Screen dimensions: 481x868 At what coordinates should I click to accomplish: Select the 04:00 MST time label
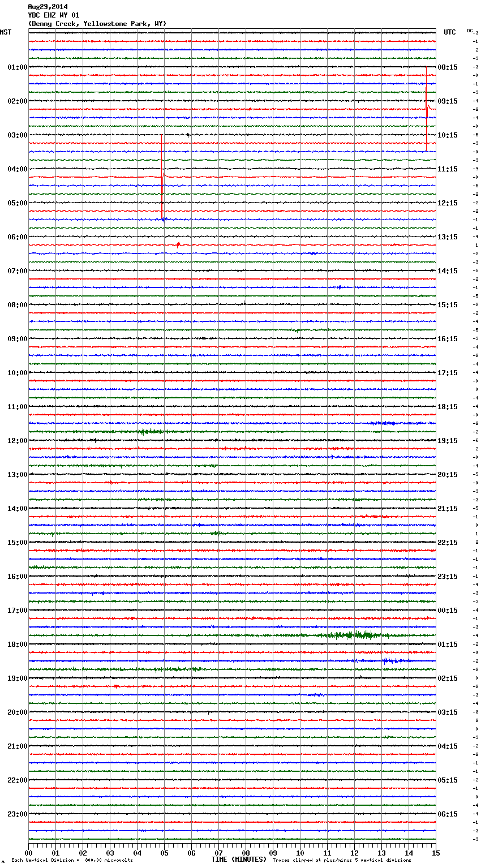(17, 169)
